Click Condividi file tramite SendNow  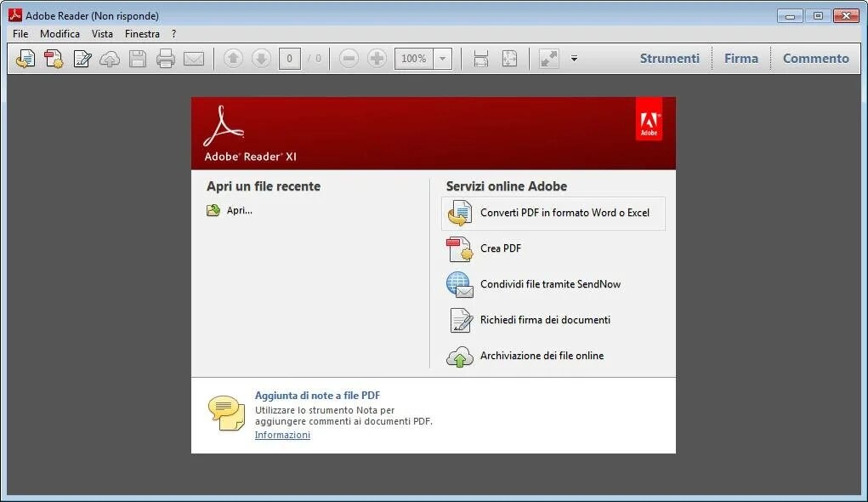(550, 284)
